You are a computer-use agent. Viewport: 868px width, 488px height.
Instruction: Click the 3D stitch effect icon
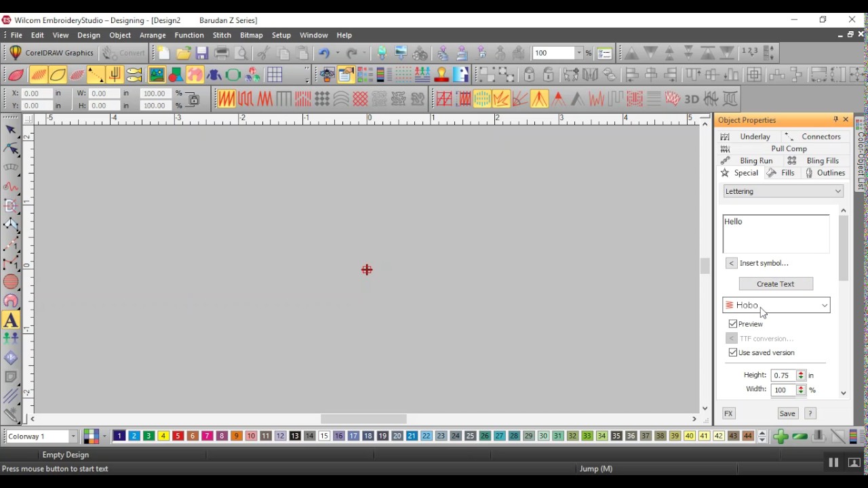click(x=692, y=99)
